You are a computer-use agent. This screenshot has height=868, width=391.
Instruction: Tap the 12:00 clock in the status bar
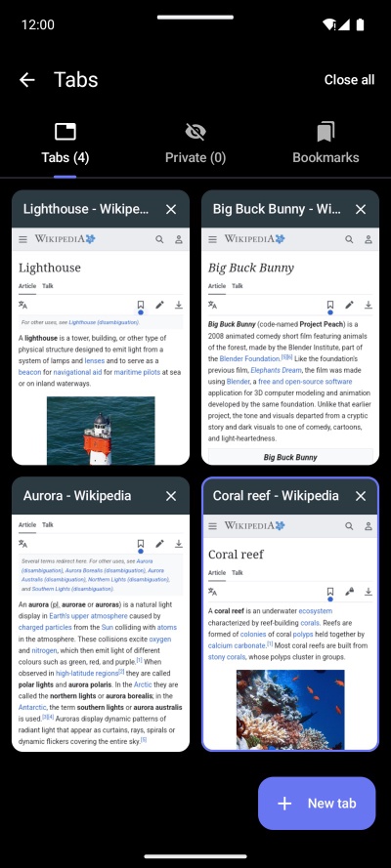[38, 25]
